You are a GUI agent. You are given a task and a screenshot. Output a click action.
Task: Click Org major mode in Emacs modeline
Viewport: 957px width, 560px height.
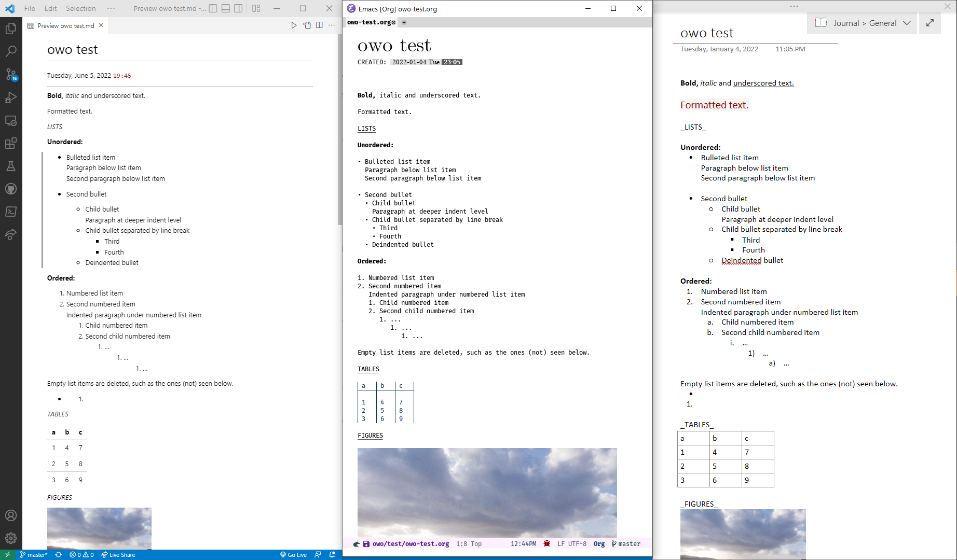(599, 544)
